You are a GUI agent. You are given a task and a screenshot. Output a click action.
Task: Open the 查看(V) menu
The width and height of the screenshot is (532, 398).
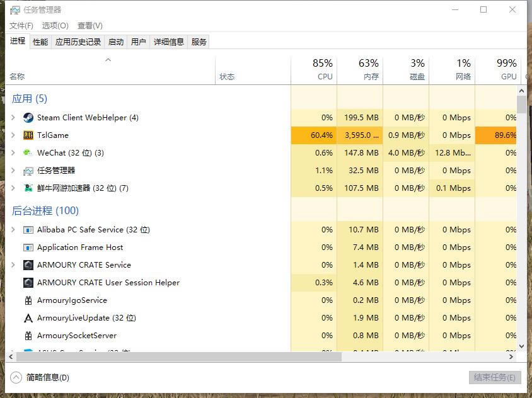[90, 26]
